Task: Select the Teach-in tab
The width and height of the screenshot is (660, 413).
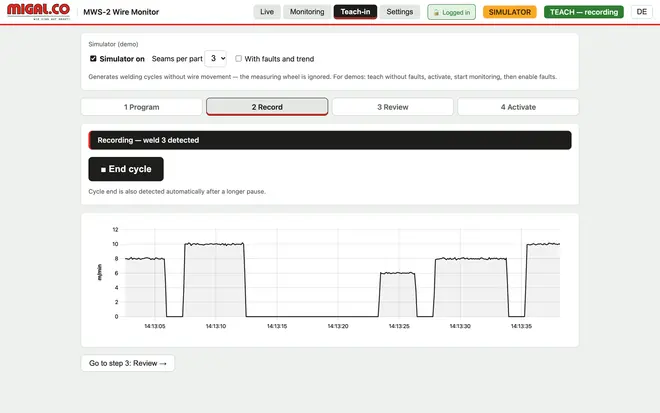Action: [355, 12]
